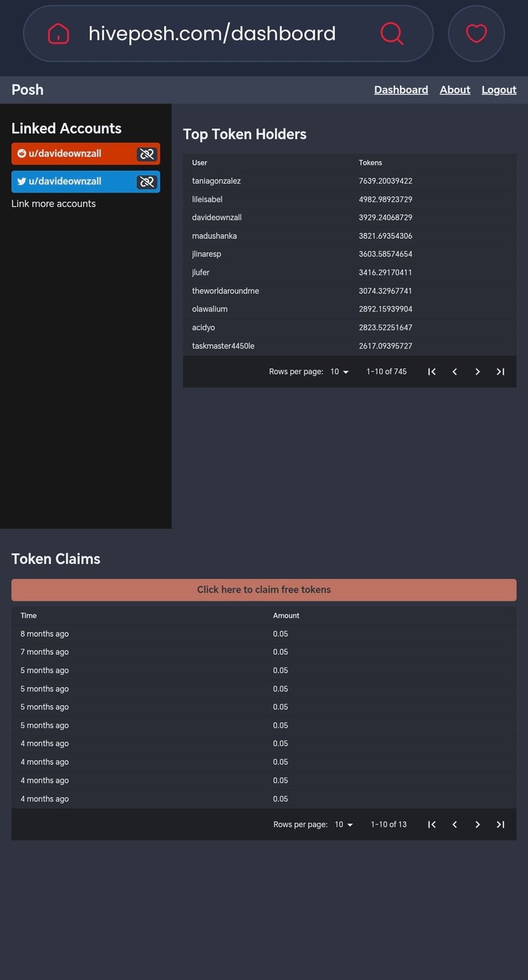Open the About menu link
This screenshot has width=528, height=980.
[455, 89]
